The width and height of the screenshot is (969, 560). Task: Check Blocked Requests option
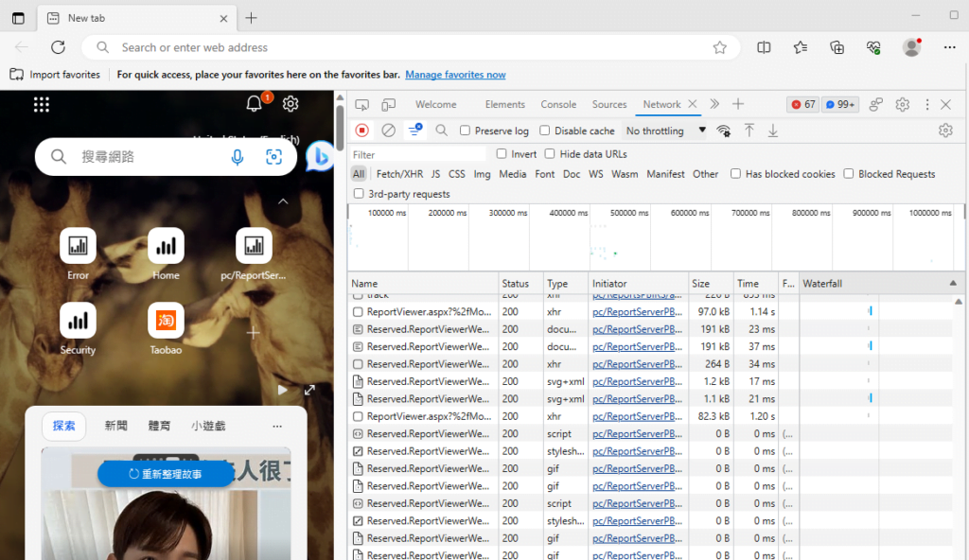point(849,174)
